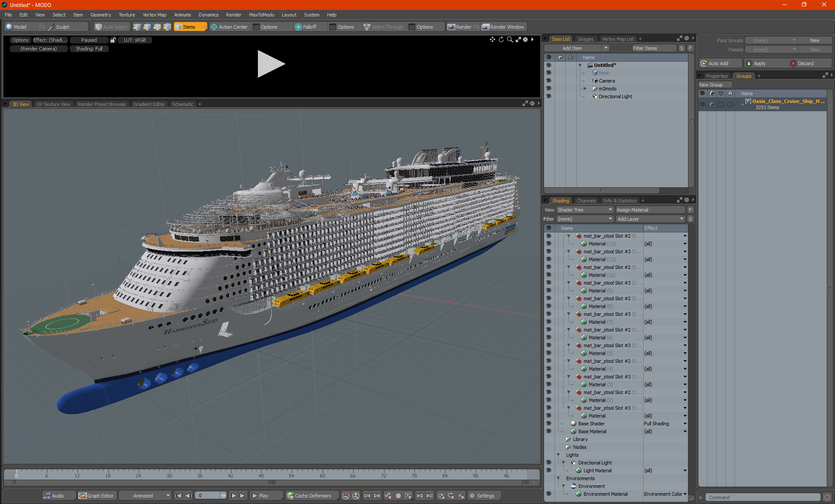Click the key animated curve icon
Image resolution: width=835 pixels, height=504 pixels.
tap(388, 496)
